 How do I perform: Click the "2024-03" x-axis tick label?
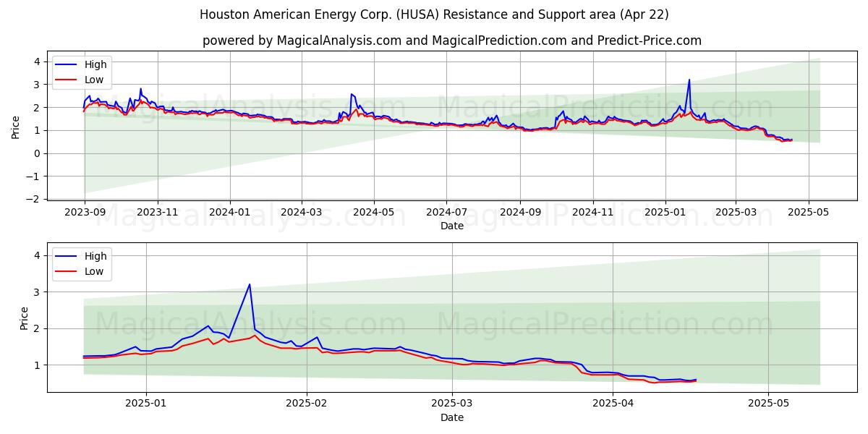click(x=301, y=212)
